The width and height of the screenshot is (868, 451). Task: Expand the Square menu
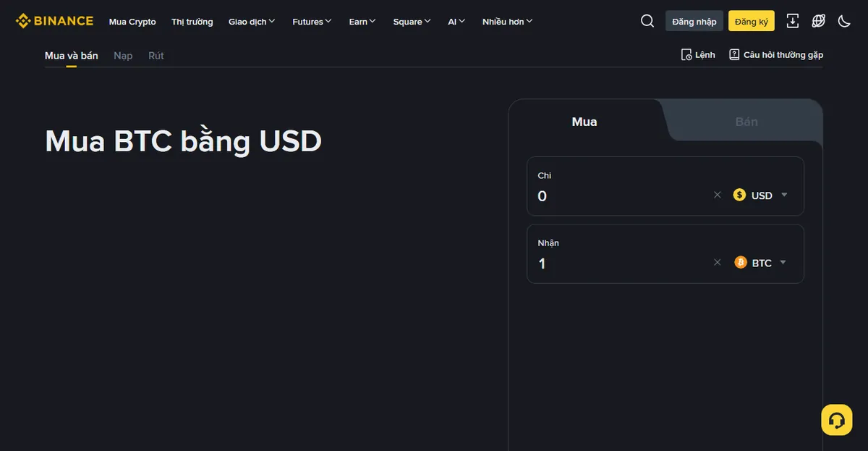pyautogui.click(x=412, y=22)
